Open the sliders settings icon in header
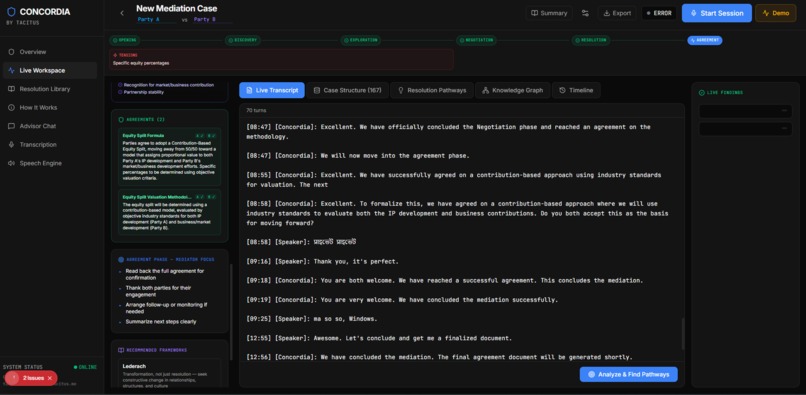 (585, 13)
